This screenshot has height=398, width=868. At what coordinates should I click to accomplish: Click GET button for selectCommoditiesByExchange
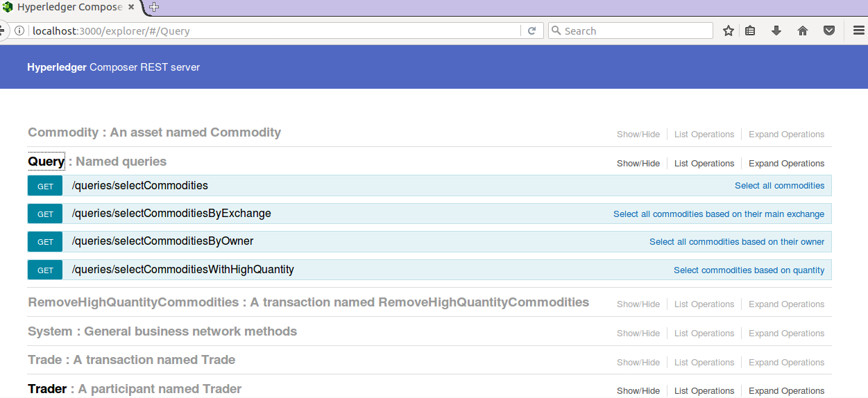(x=45, y=214)
